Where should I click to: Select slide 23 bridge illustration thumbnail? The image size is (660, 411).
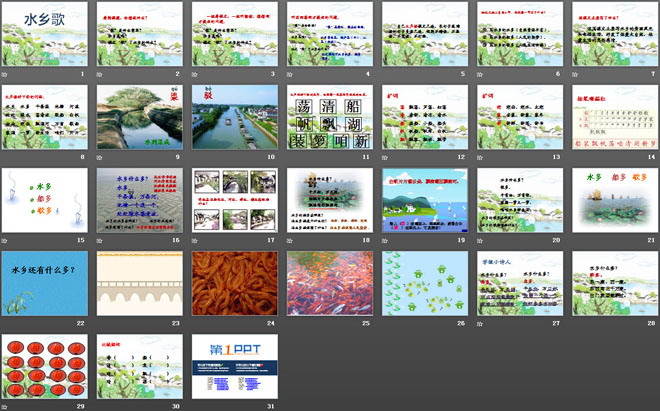tap(140, 283)
